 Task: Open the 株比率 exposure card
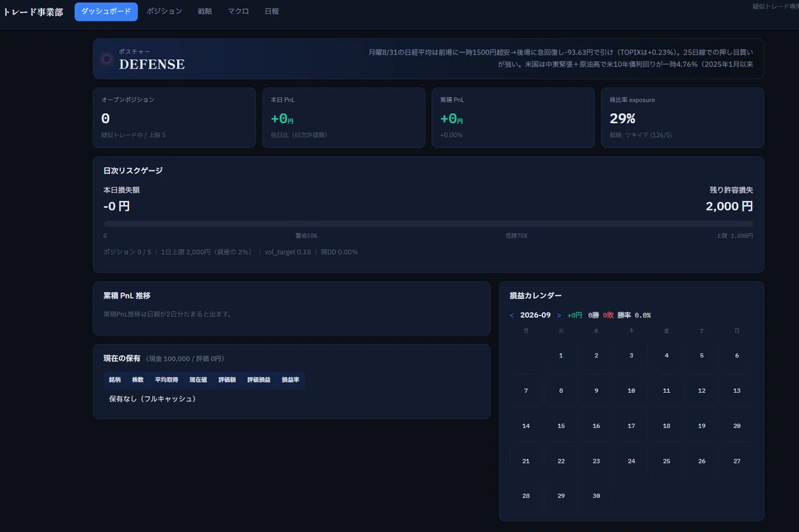click(x=682, y=118)
